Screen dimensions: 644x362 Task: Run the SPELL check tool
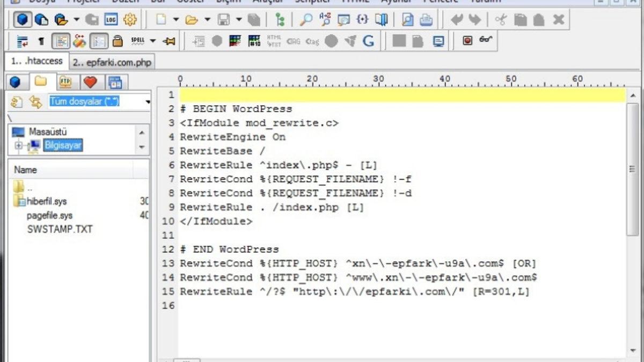138,40
